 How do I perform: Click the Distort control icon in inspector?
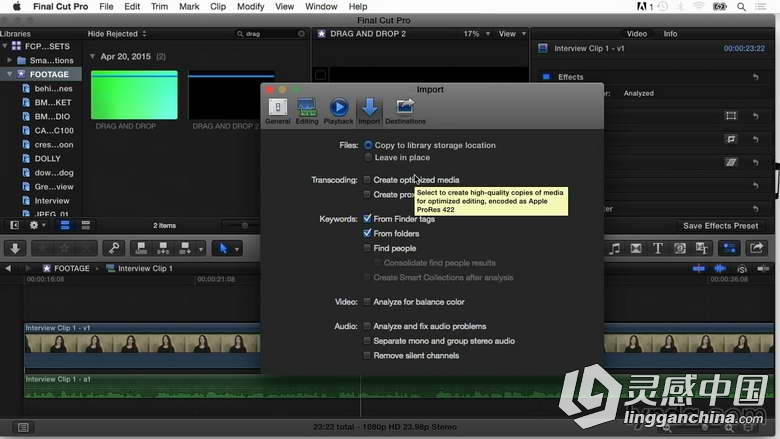731,163
